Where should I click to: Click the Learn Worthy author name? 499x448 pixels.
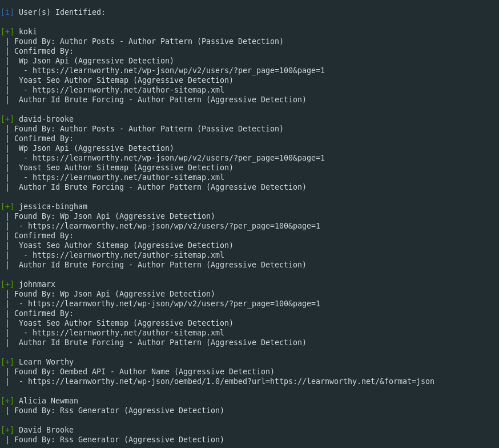[x=46, y=362]
